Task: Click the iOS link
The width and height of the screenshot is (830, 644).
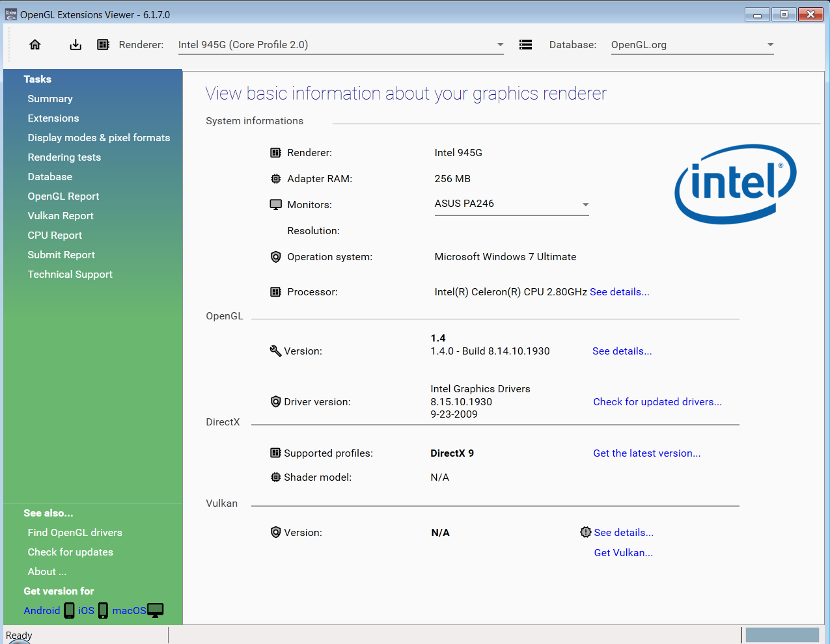Action: (86, 611)
